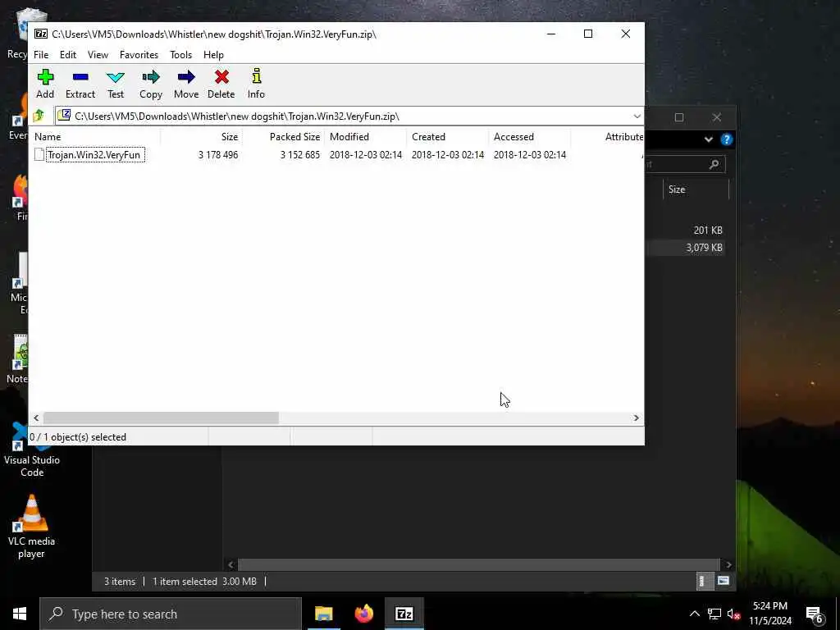Open File Explorer from the taskbar
The width and height of the screenshot is (840, 630).
click(x=323, y=614)
